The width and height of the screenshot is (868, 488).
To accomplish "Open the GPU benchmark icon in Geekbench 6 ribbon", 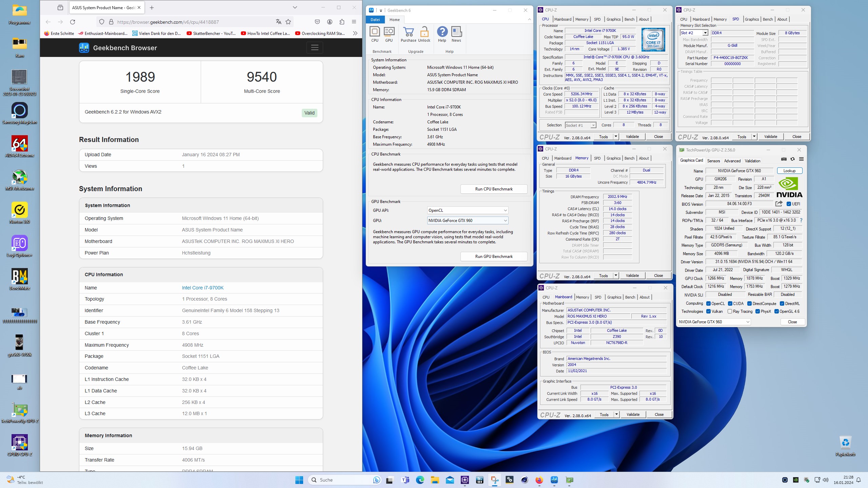I will [389, 34].
